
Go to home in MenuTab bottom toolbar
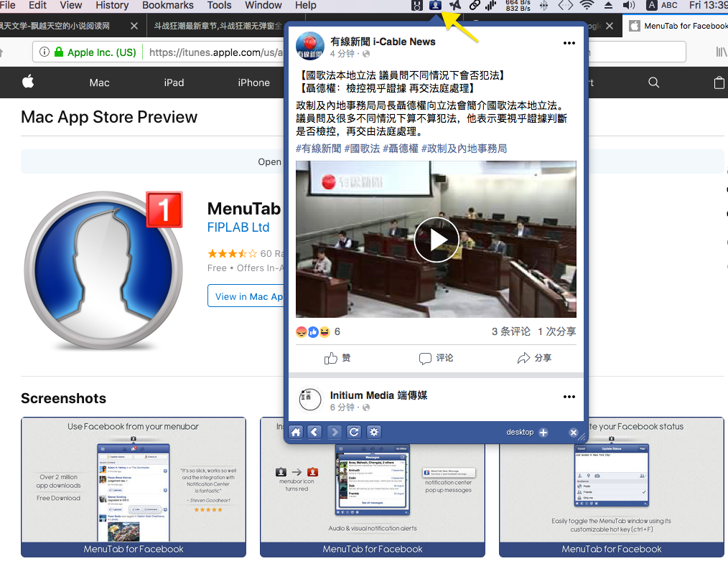pyautogui.click(x=297, y=432)
